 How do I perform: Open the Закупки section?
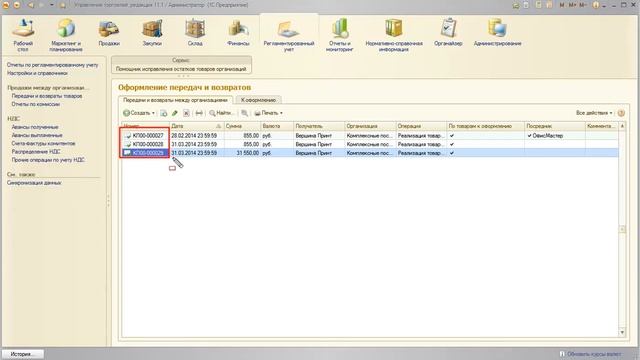(x=152, y=33)
